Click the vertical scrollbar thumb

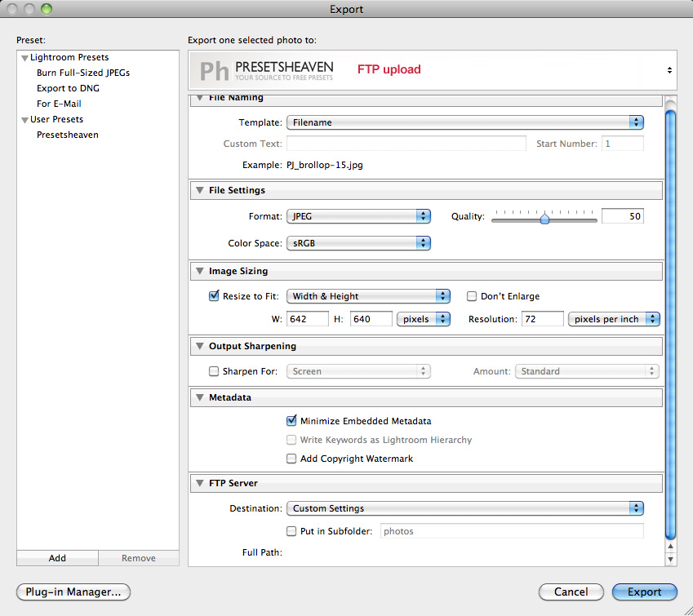coord(670,325)
